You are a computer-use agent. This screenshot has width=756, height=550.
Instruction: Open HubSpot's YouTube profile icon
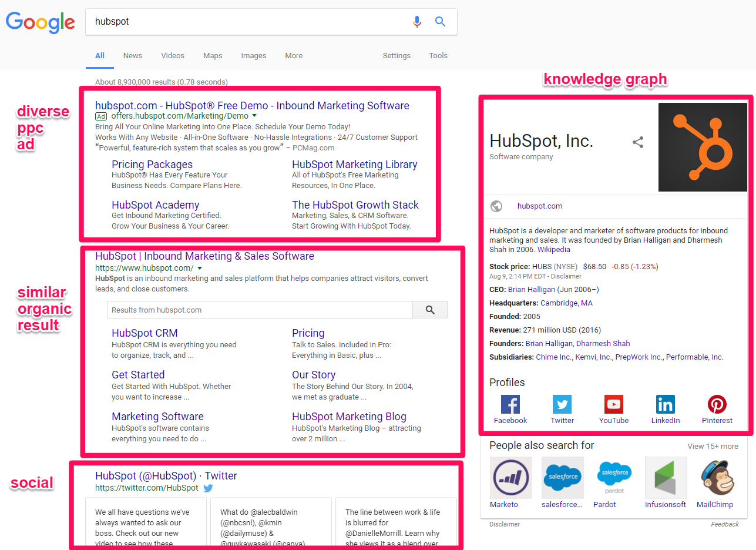pyautogui.click(x=614, y=404)
